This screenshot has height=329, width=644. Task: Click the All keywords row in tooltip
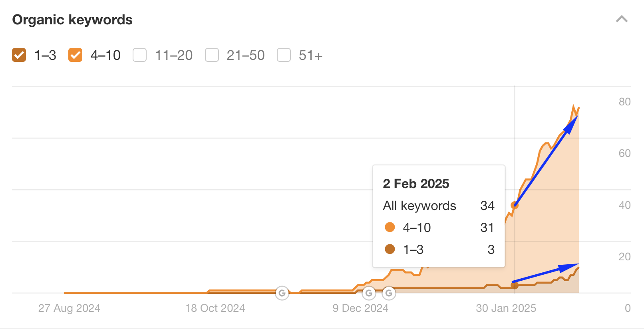point(419,206)
